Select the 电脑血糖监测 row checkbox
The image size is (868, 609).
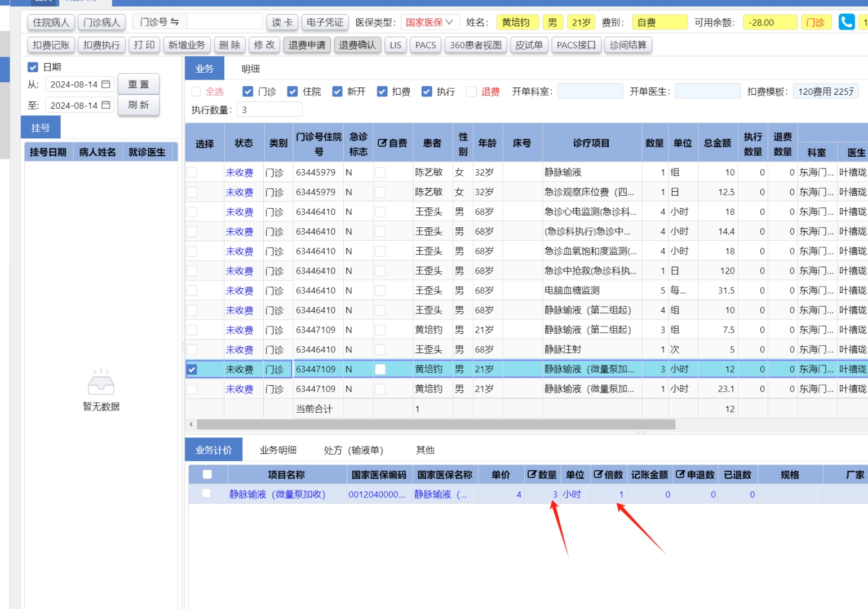coord(192,290)
